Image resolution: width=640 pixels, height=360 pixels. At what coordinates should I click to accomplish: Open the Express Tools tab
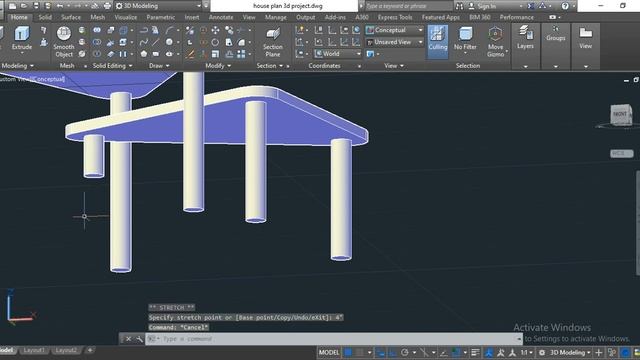(x=395, y=17)
